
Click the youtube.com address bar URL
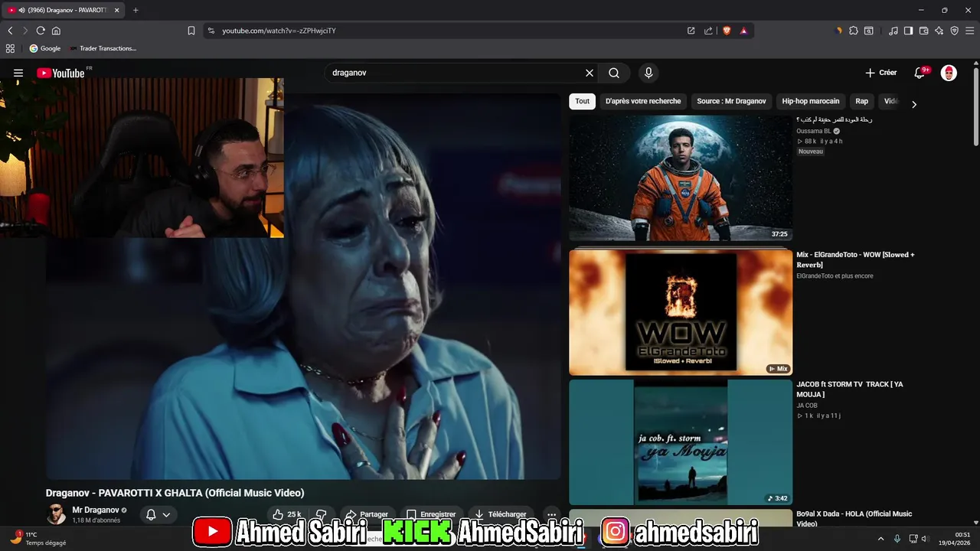pos(279,31)
